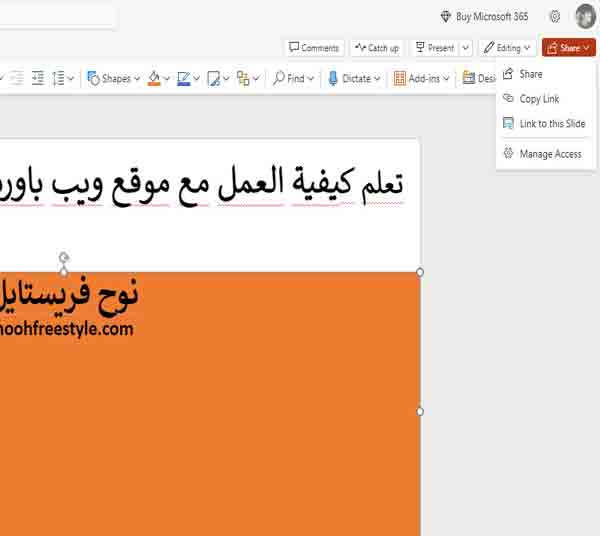The height and width of the screenshot is (536, 600).
Task: Click the right-middle resize handle
Action: pos(420,411)
